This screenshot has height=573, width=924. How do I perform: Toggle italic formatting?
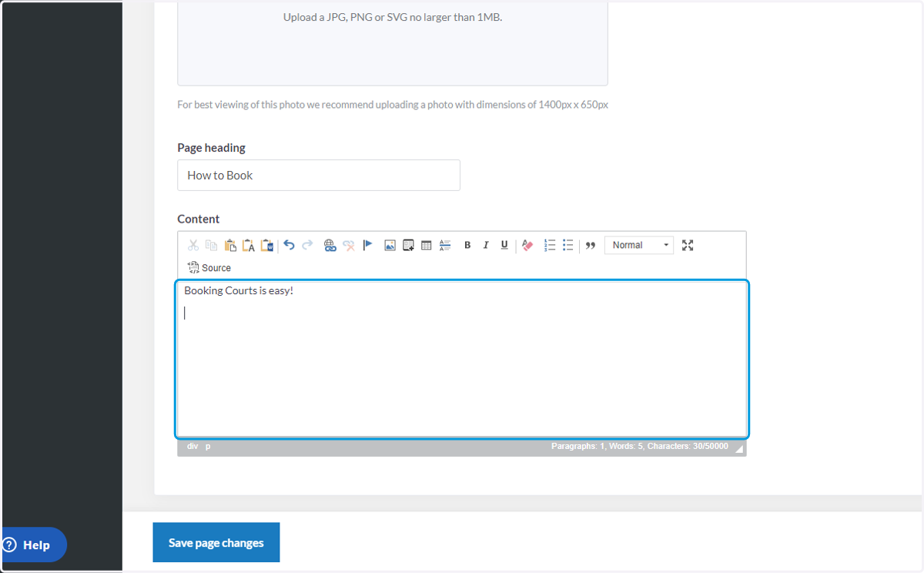click(x=486, y=245)
